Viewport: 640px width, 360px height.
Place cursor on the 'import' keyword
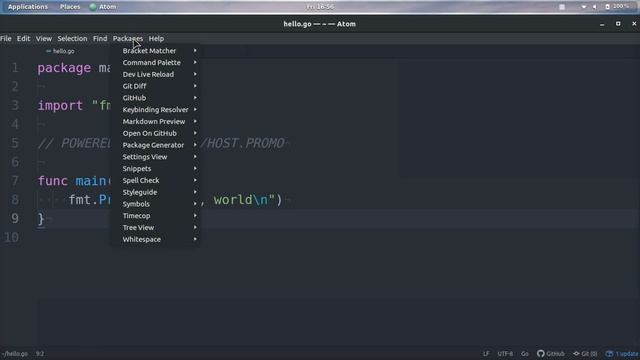60,105
